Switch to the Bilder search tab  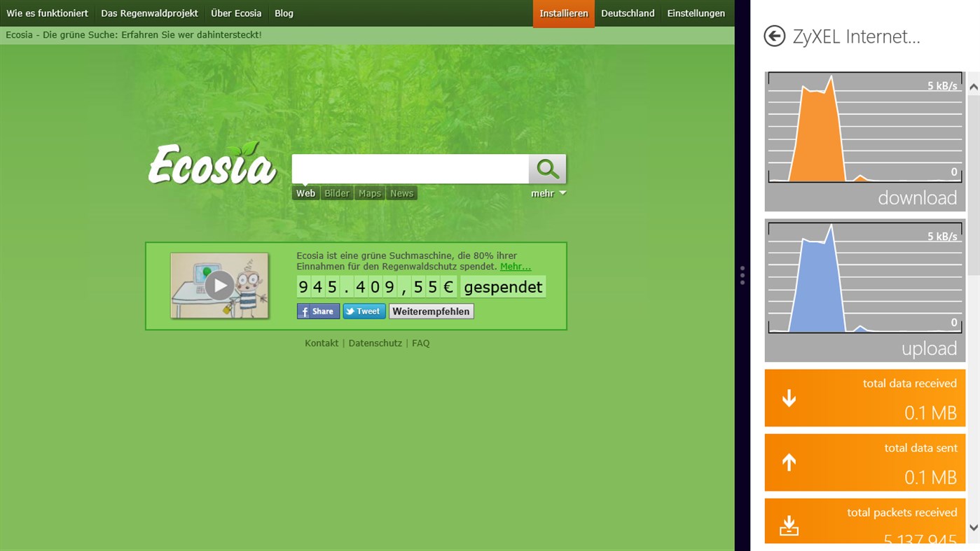(336, 193)
